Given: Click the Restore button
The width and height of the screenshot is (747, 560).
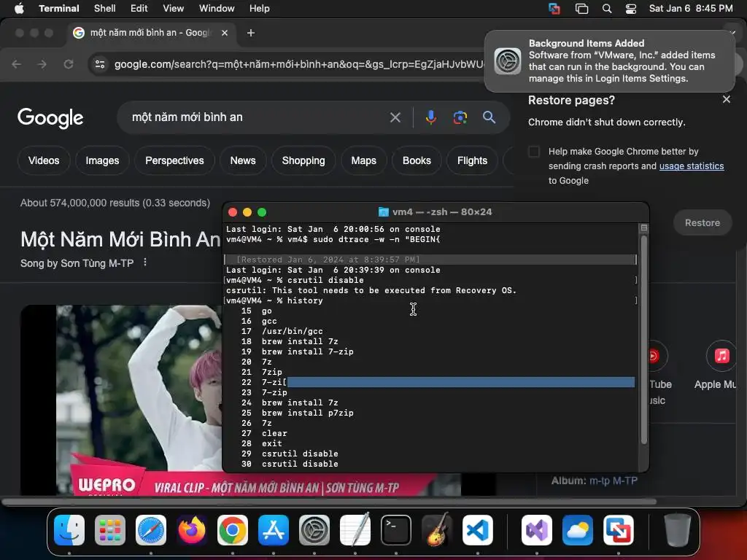Looking at the screenshot, I should pyautogui.click(x=703, y=223).
